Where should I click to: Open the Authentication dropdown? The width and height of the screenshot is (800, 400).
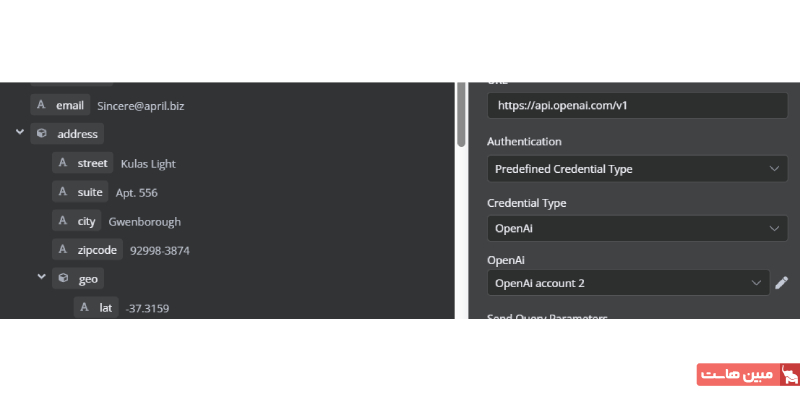pyautogui.click(x=637, y=169)
